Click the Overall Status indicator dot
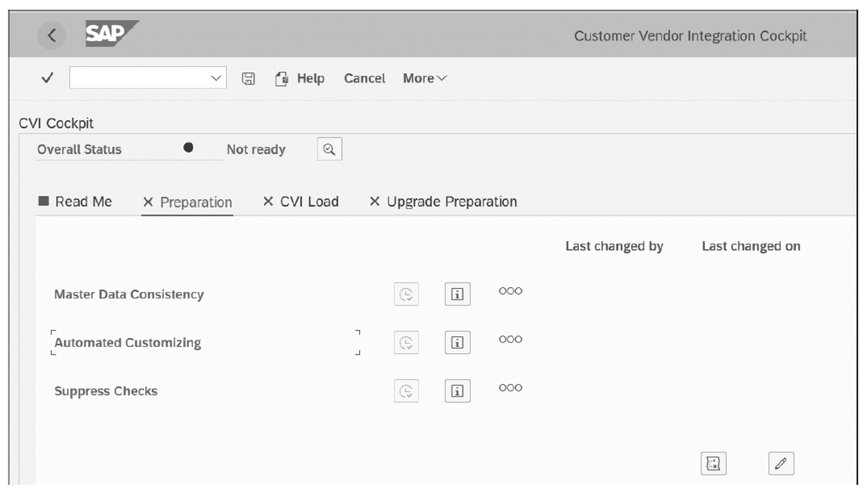The image size is (868, 497). point(189,147)
